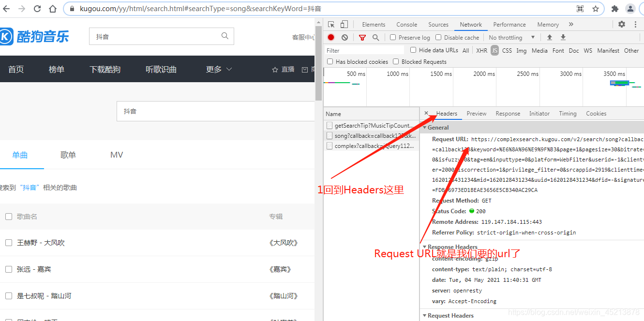The height and width of the screenshot is (321, 644).
Task: Tick checkbox for 王赫野 - 大风吹
Action: click(9, 243)
